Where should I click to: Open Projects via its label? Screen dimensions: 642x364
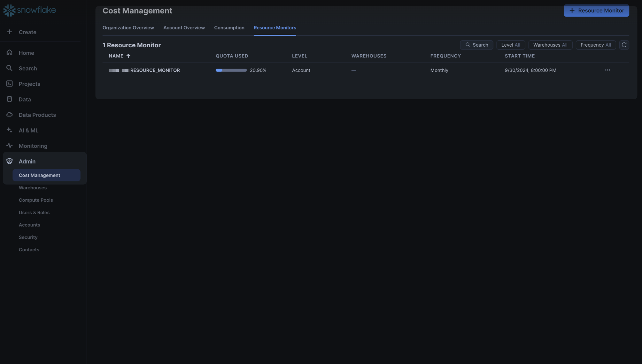(x=29, y=84)
